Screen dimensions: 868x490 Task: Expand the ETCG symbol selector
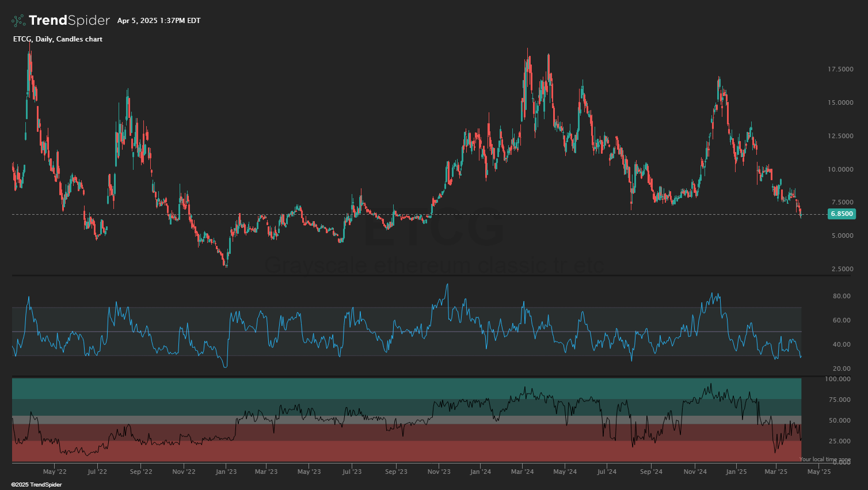20,39
